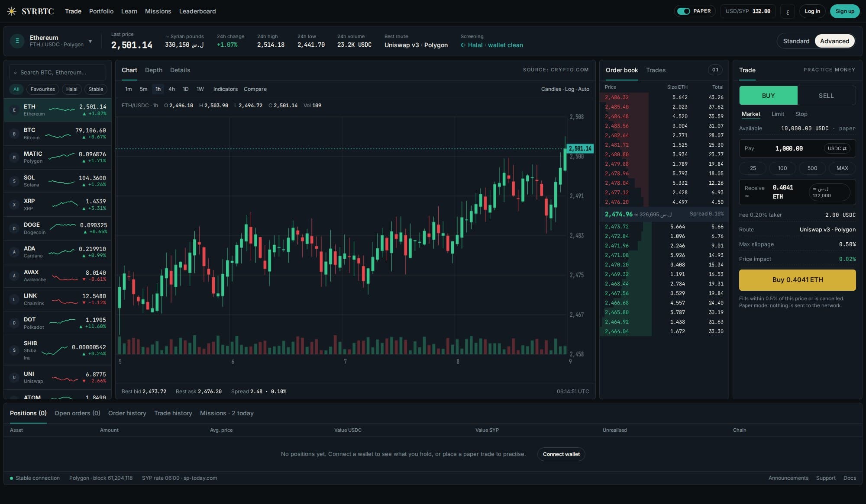
Task: Click the ADA coin badge in watchlist
Action: [x=14, y=252]
